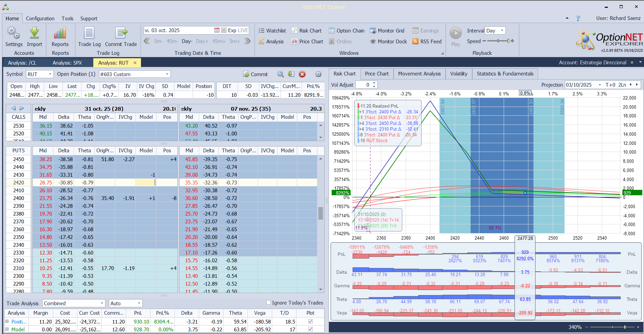Select the Movement Analysis tab
The width and height of the screenshot is (644, 334).
(419, 74)
